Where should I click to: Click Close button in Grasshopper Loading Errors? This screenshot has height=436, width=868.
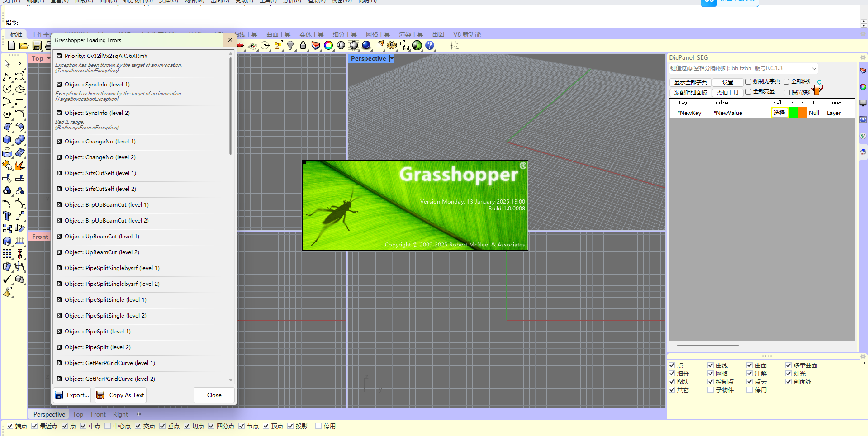tap(214, 395)
